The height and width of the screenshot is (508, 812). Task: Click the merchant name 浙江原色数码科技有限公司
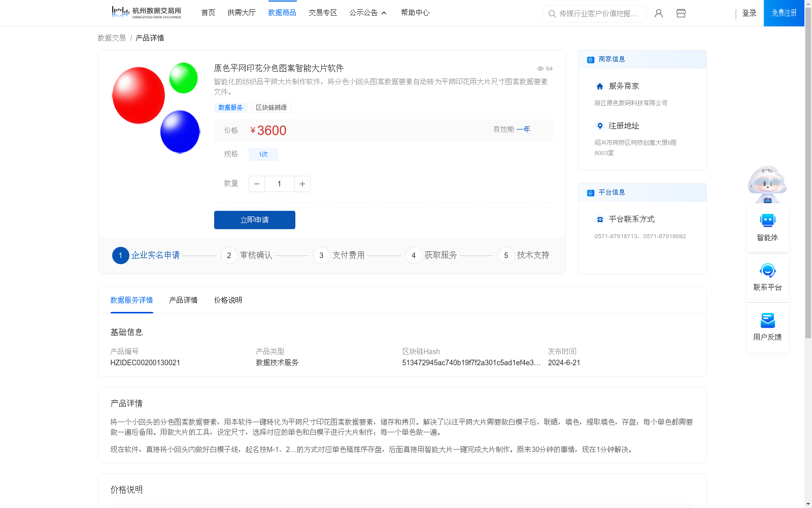631,103
